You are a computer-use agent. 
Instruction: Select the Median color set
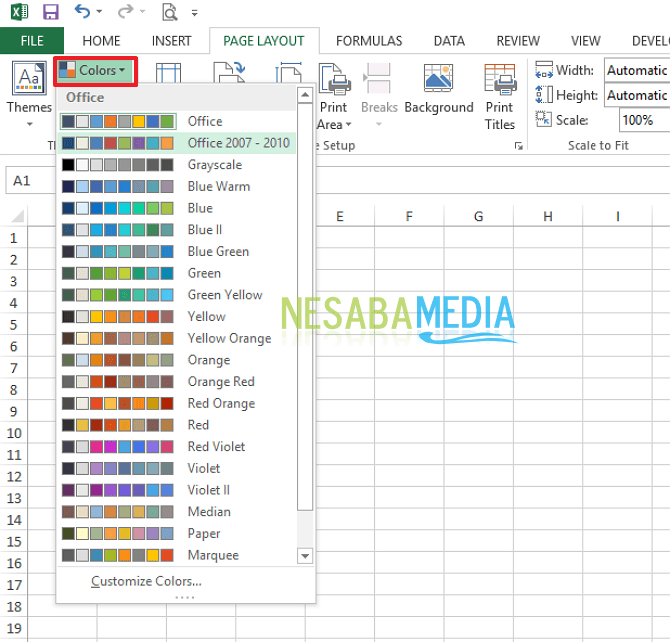click(176, 512)
